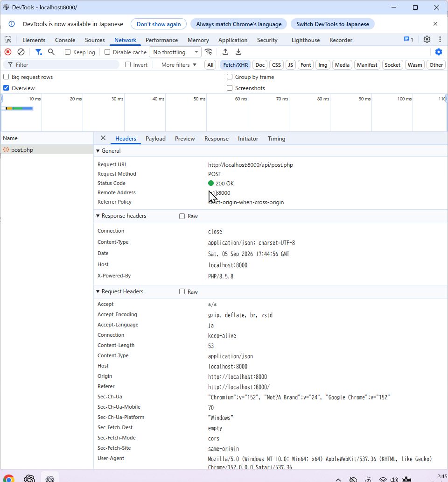Screen dimensions: 448x482
Task: Click Don't show again button
Action: click(x=159, y=24)
